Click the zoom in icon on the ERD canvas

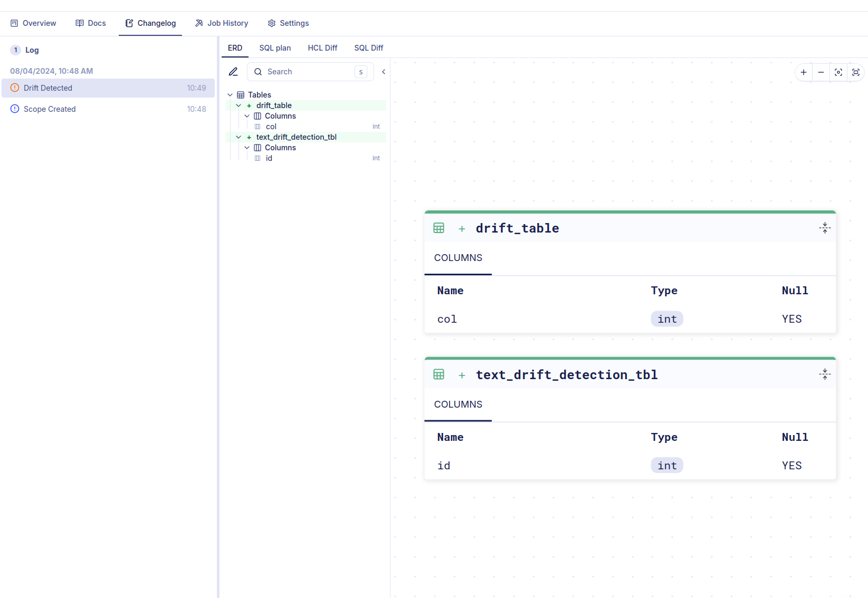coord(803,72)
